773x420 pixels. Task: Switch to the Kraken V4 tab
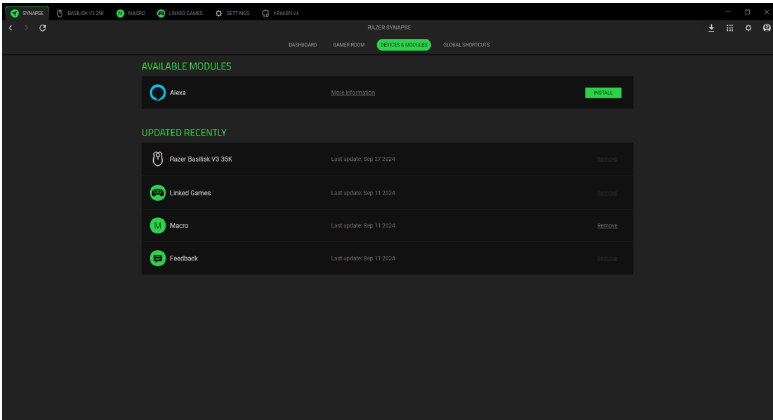(280, 13)
